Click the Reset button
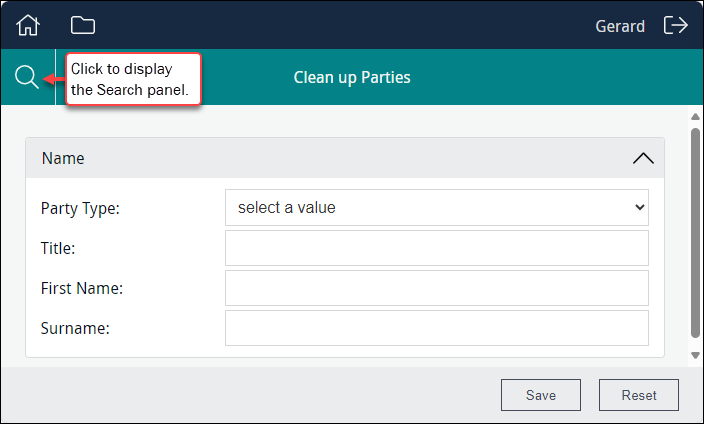Viewport: 704px width, 424px height. tap(639, 395)
